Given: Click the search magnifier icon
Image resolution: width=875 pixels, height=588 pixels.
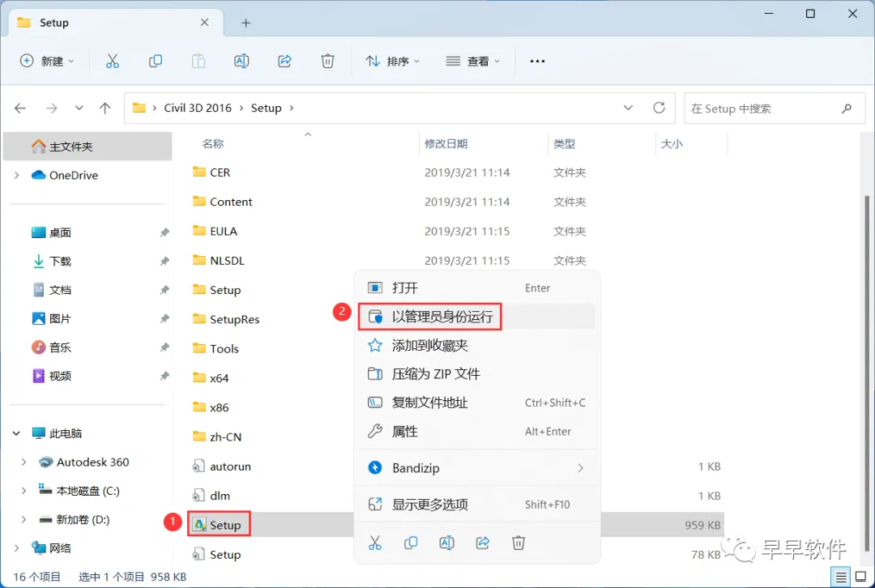Looking at the screenshot, I should coord(847,109).
